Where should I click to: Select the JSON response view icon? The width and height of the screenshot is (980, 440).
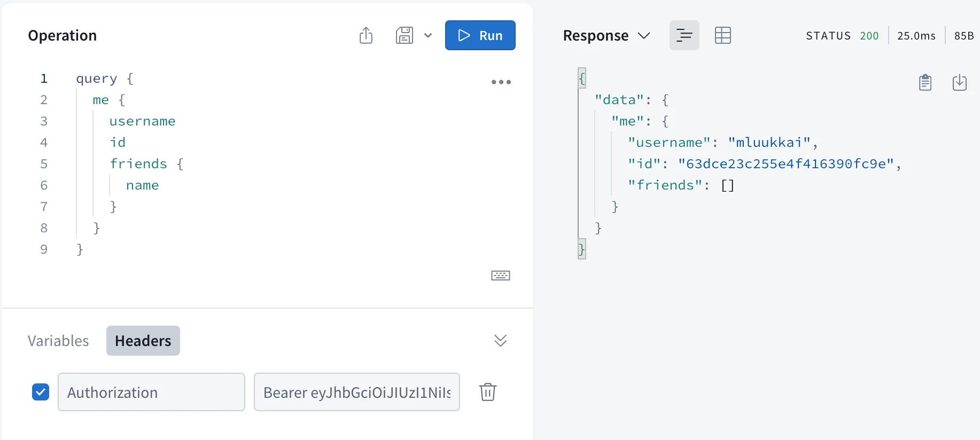(685, 35)
